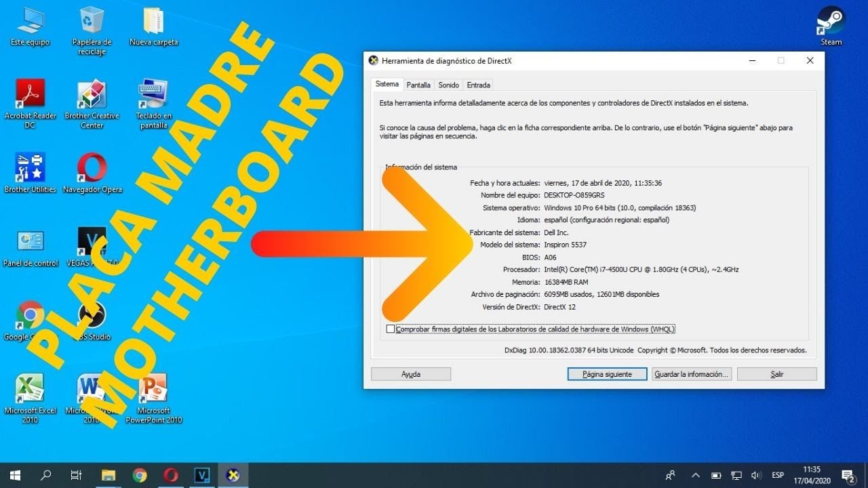The width and height of the screenshot is (868, 488).
Task: Click the BIOS value A06
Action: 550,258
